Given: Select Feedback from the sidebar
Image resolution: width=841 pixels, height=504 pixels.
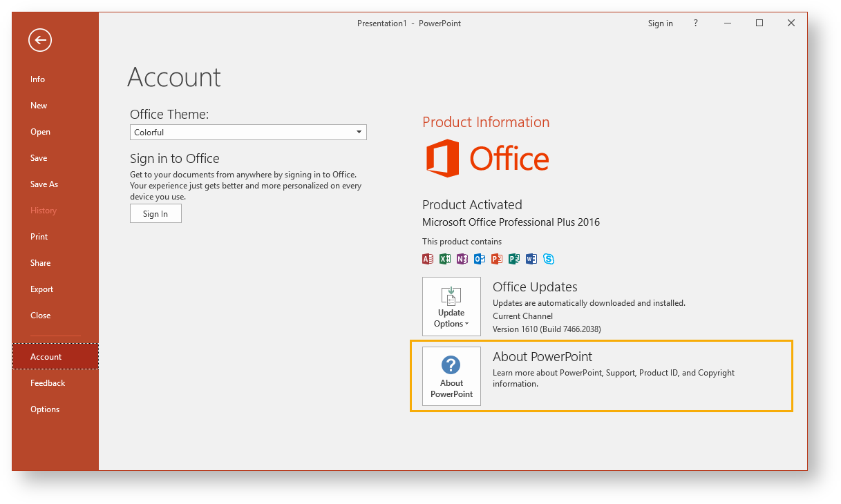Looking at the screenshot, I should 47,383.
